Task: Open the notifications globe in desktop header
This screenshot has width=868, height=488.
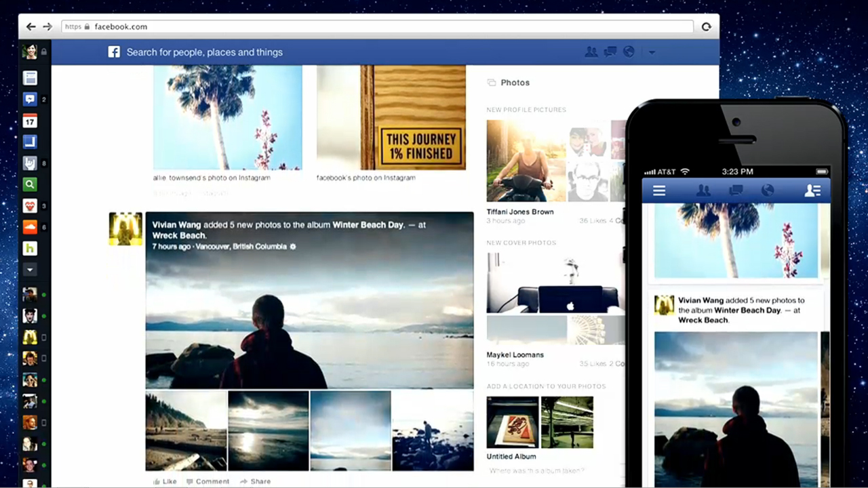Action: coord(629,52)
